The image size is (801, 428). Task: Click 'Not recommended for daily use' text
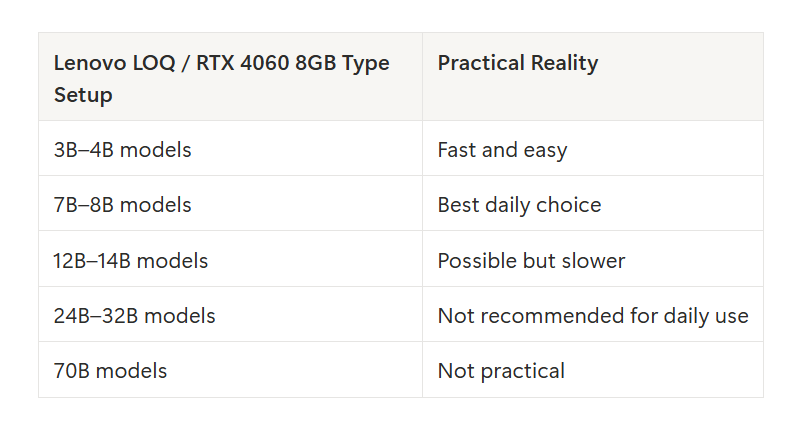[x=593, y=316]
